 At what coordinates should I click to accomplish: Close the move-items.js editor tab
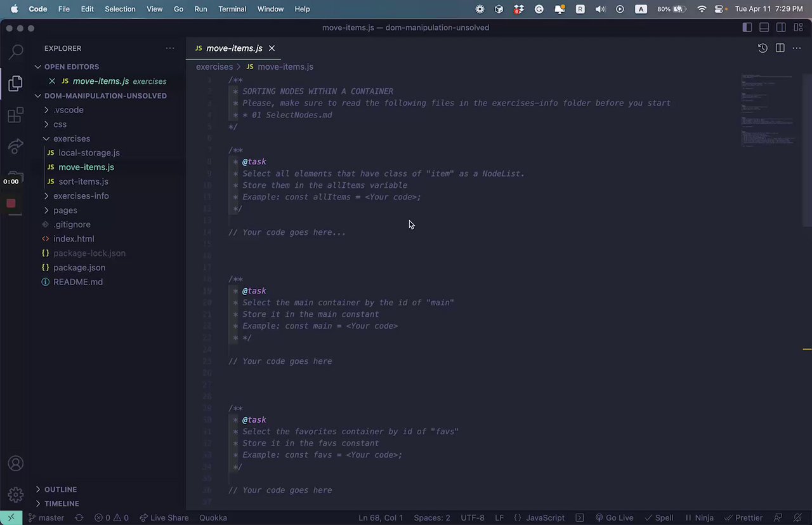(x=272, y=48)
